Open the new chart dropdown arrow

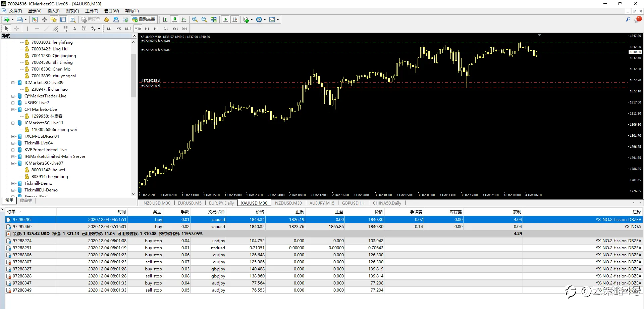pyautogui.click(x=12, y=19)
